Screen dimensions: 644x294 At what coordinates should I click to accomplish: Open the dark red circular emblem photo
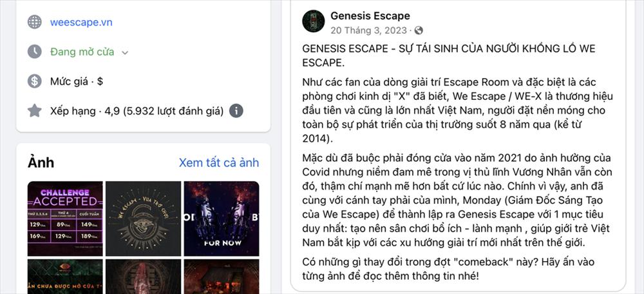(x=144, y=277)
